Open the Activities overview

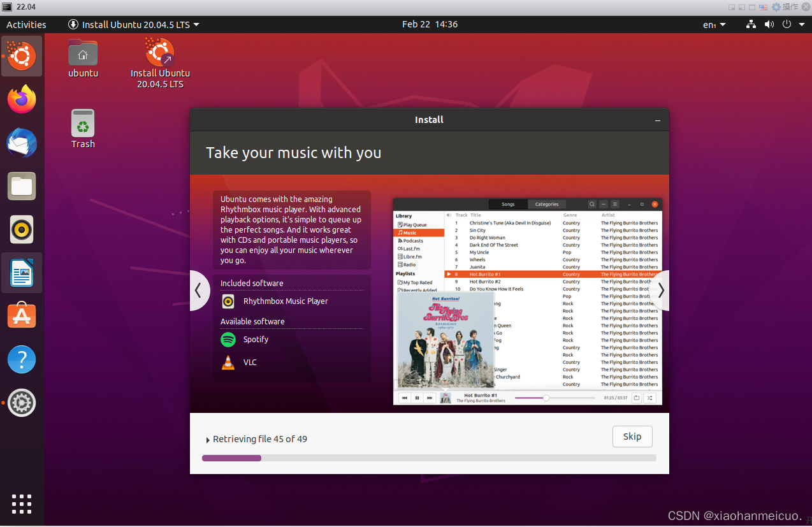point(26,24)
